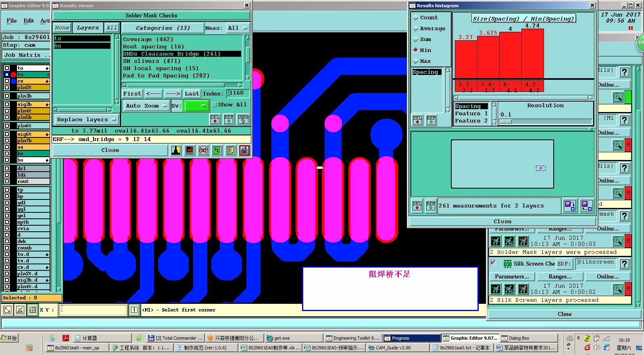Screen dimensions: 644x355
Task: Click the crossed-out REF icon
Action: click(x=203, y=150)
